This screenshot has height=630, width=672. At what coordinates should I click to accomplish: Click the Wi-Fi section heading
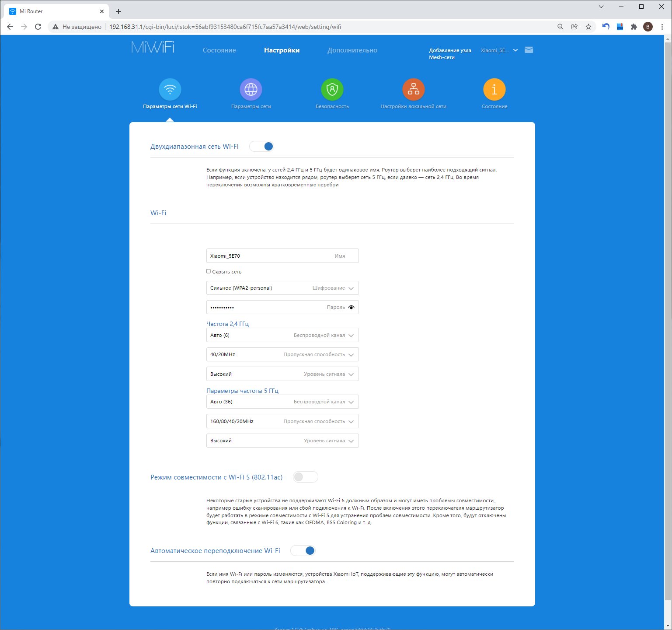[158, 213]
